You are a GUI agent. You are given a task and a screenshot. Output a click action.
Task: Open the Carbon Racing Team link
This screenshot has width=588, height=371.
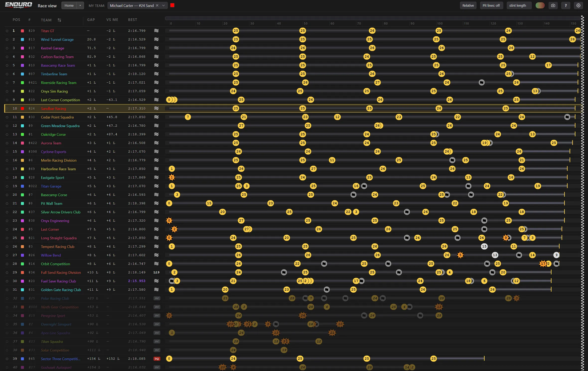(x=57, y=57)
